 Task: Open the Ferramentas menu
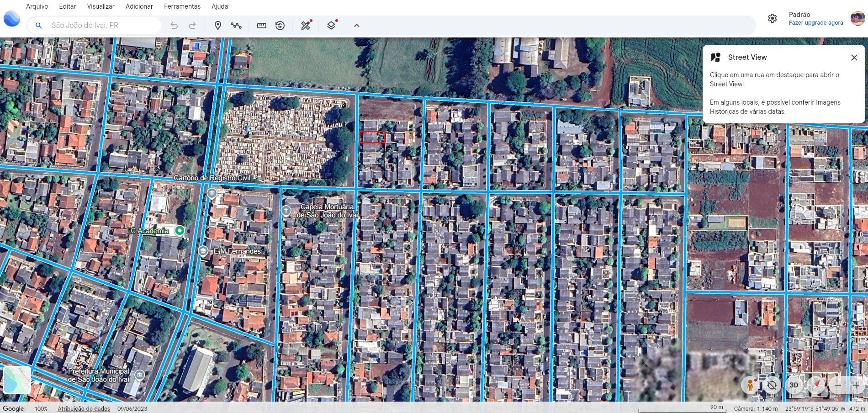(x=182, y=6)
